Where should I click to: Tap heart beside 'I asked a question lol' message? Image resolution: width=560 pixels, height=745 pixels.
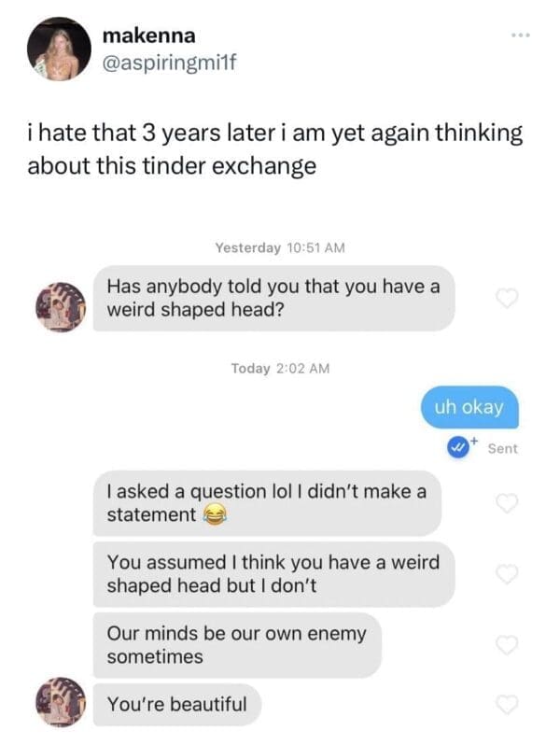[x=507, y=502]
